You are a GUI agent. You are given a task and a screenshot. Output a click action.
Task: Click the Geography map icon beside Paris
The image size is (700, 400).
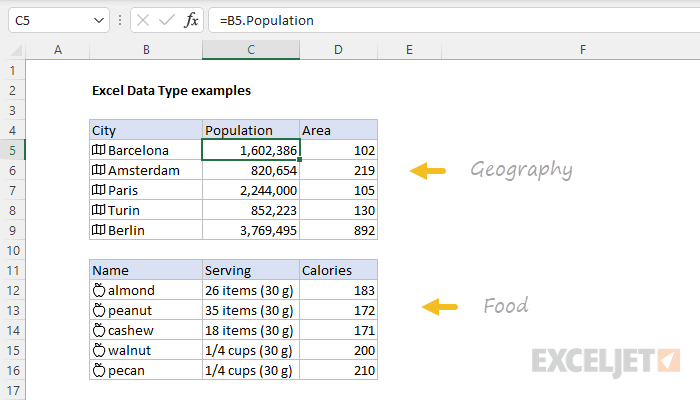tap(98, 190)
